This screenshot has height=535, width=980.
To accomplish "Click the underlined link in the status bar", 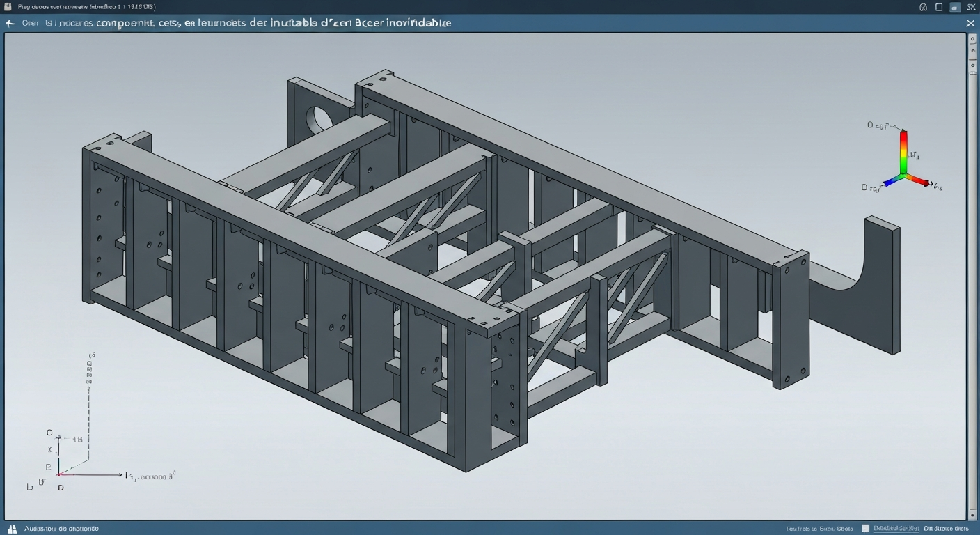I will [x=896, y=528].
